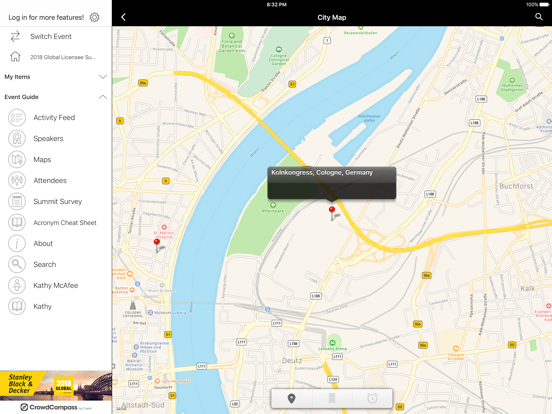
Task: Open the event home icon
Action: click(15, 57)
